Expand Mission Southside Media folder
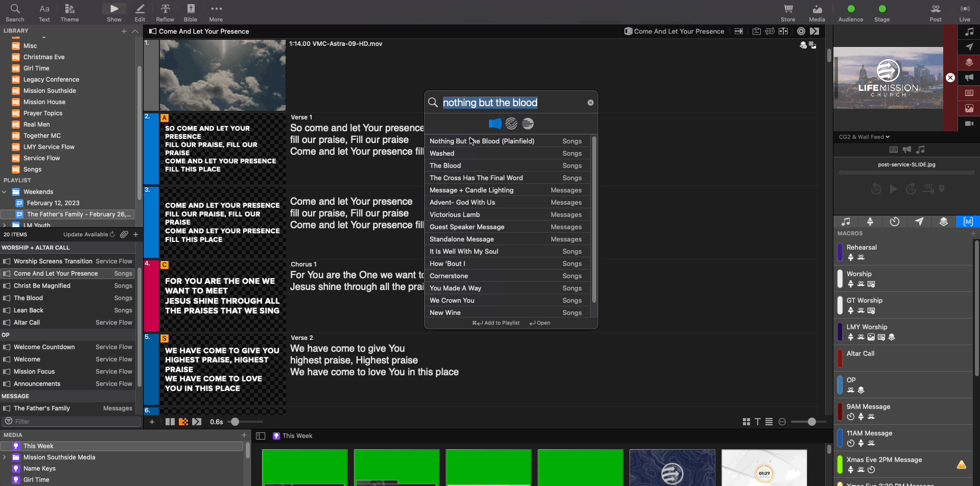 [x=4, y=457]
